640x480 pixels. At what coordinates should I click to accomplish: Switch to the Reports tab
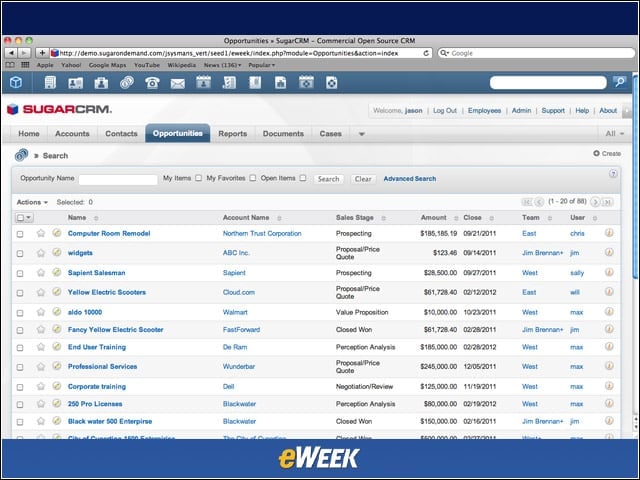point(233,133)
